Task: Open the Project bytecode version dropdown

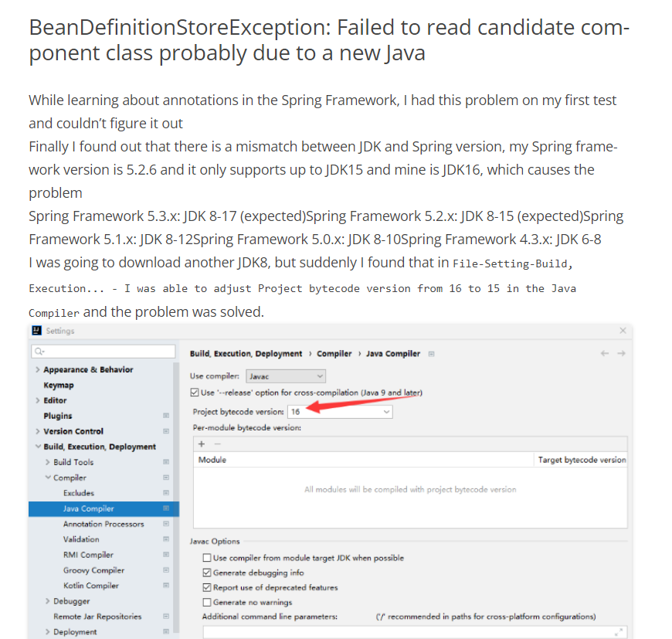Action: pos(386,411)
